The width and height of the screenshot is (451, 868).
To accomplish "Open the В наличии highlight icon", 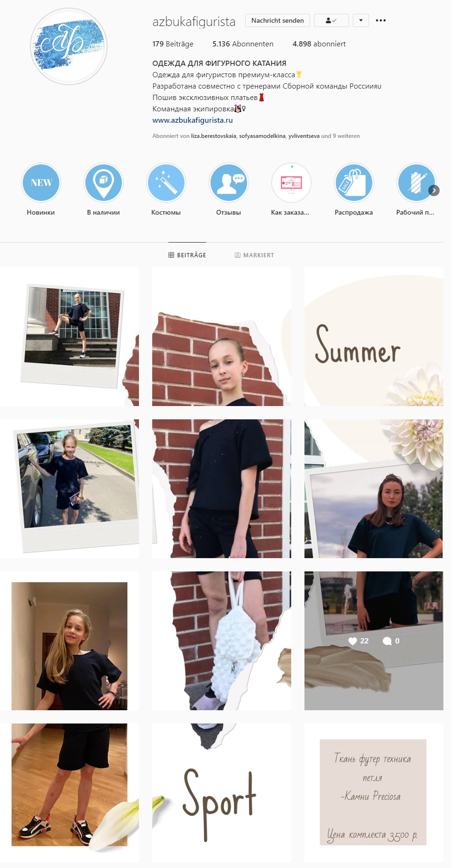I will click(103, 183).
